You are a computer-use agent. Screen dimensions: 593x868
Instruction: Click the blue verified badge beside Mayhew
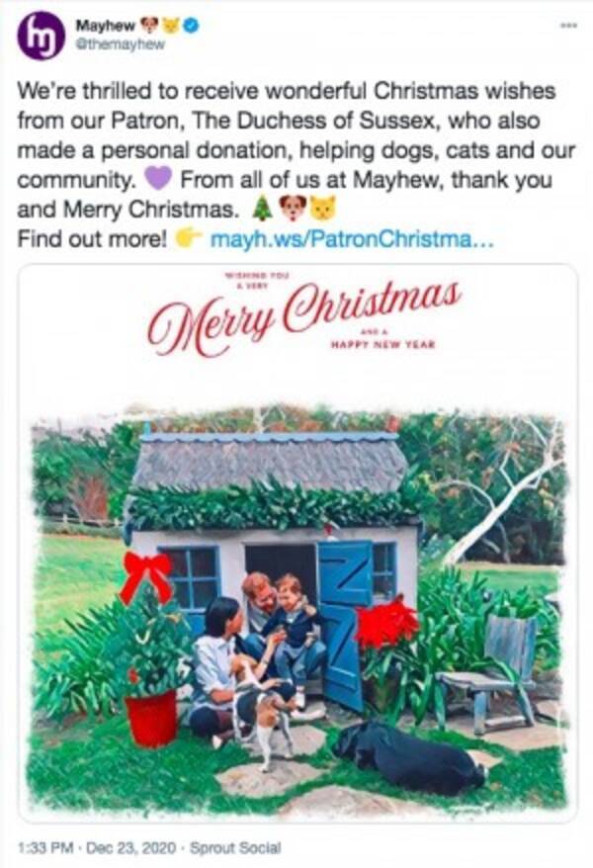(191, 25)
